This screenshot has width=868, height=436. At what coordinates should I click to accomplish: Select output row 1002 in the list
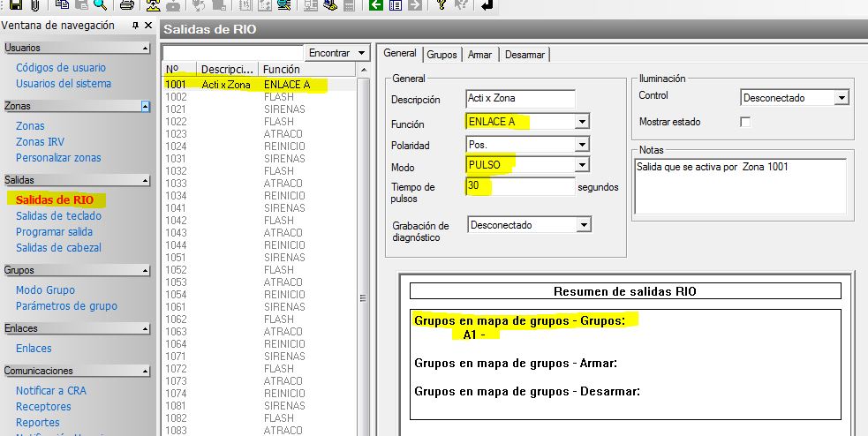259,97
